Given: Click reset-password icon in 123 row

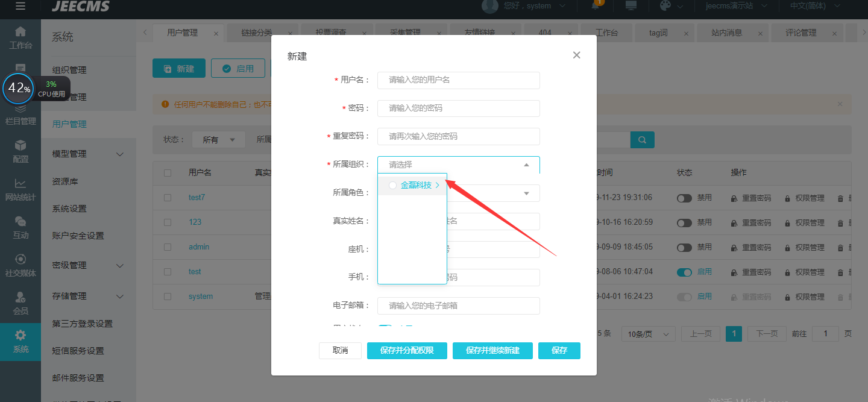Looking at the screenshot, I should point(734,222).
